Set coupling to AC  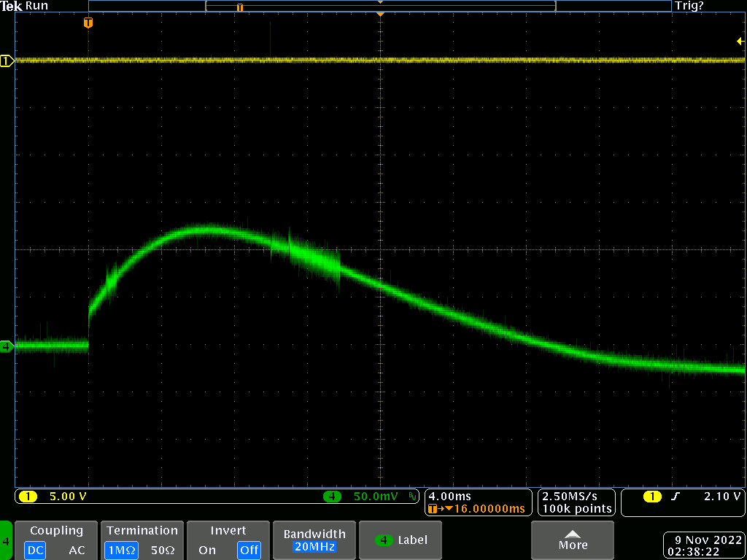77,551
